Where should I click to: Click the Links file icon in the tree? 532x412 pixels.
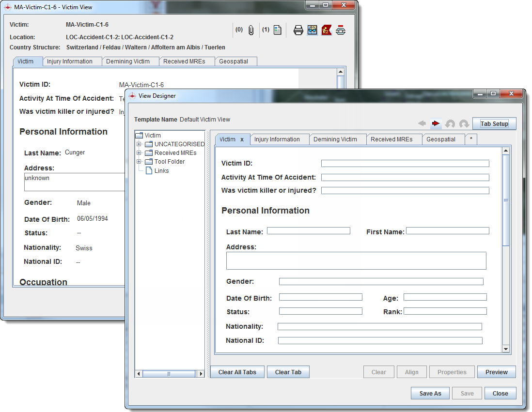(149, 170)
